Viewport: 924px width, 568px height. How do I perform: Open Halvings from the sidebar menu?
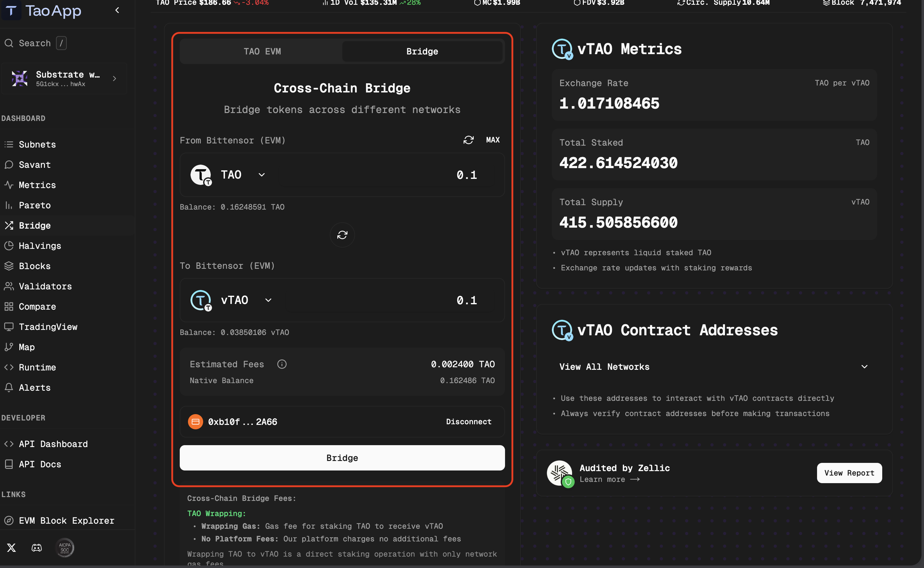pyautogui.click(x=40, y=246)
